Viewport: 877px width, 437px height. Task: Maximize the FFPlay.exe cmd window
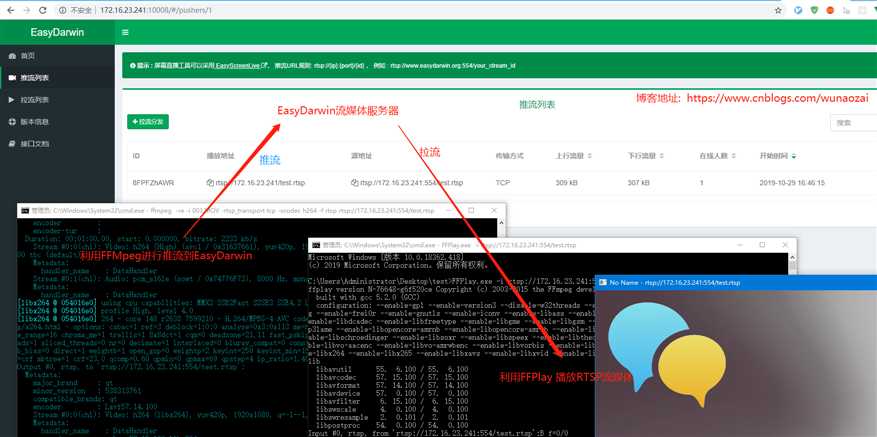pos(762,245)
